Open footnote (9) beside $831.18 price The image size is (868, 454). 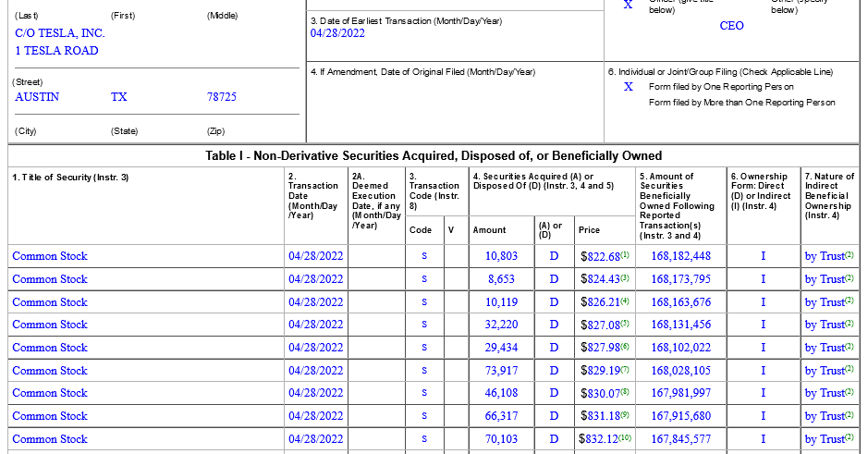625,414
